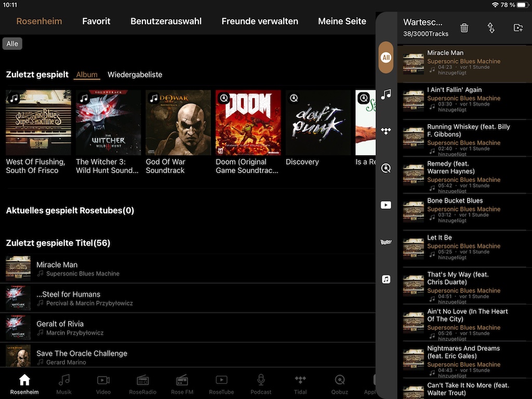
Task: Open the Doom soundtrack album cover
Action: (248, 123)
